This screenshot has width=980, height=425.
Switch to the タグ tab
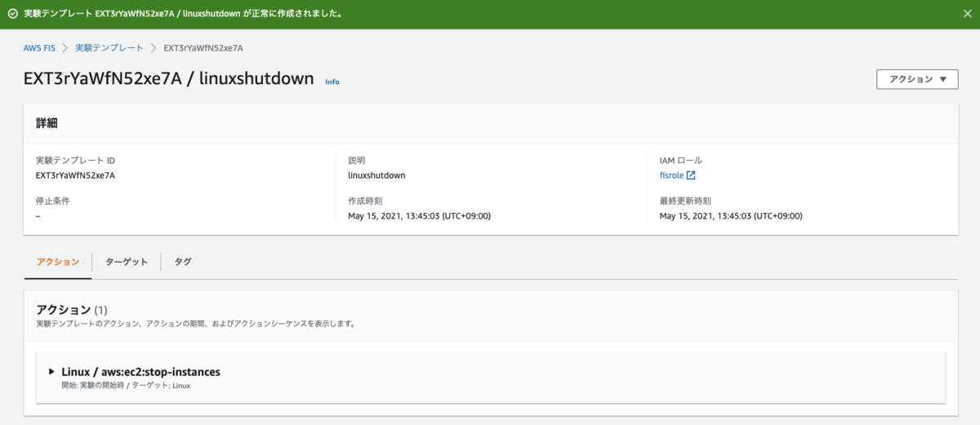point(183,262)
